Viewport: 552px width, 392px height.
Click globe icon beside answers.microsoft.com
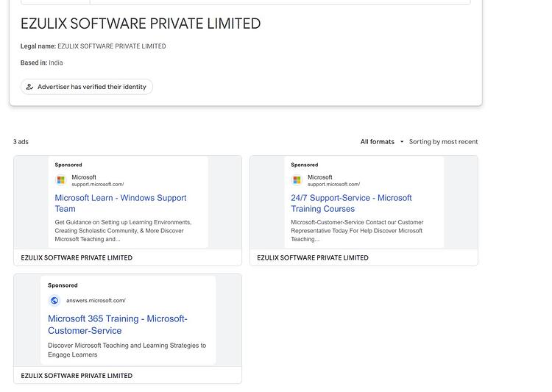click(x=54, y=301)
